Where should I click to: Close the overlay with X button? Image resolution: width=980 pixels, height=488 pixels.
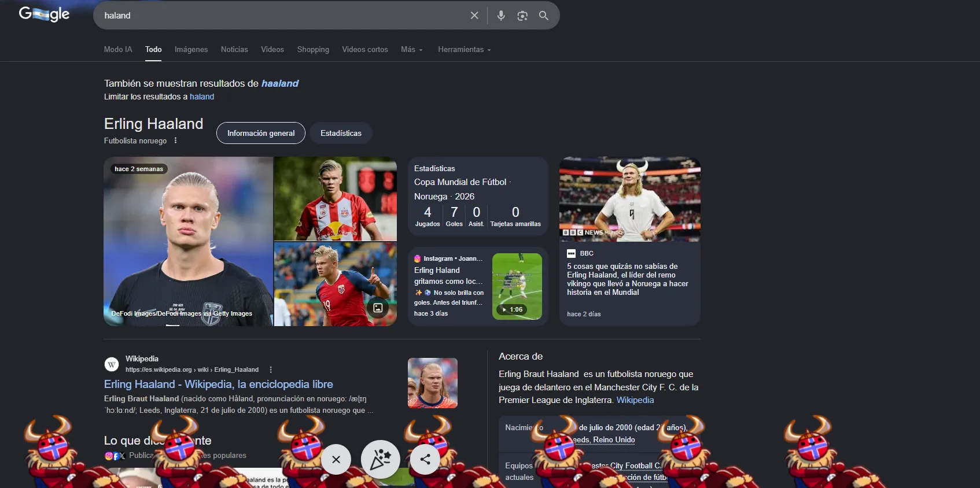(336, 460)
